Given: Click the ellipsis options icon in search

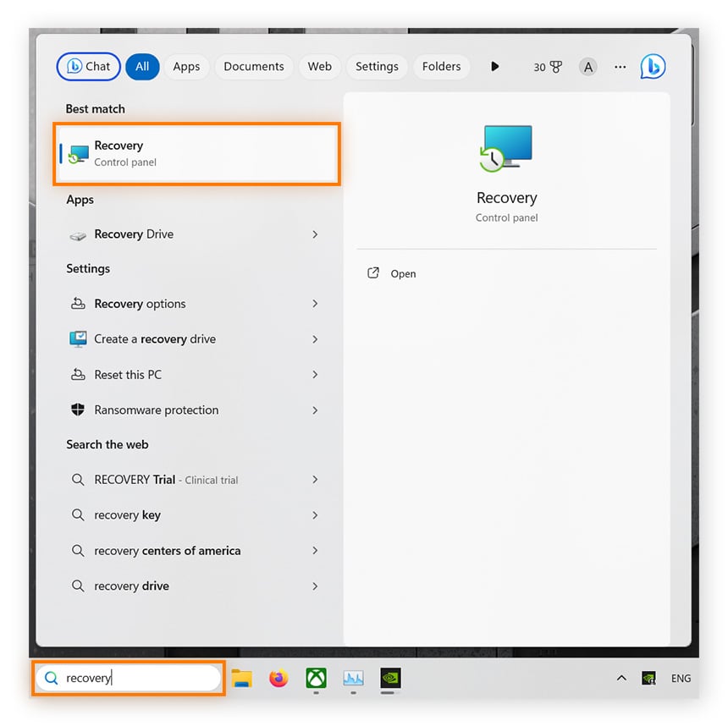Looking at the screenshot, I should pos(620,67).
